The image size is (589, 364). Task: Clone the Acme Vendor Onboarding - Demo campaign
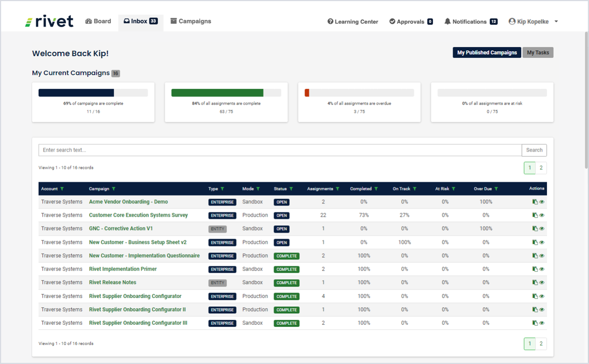(x=535, y=202)
